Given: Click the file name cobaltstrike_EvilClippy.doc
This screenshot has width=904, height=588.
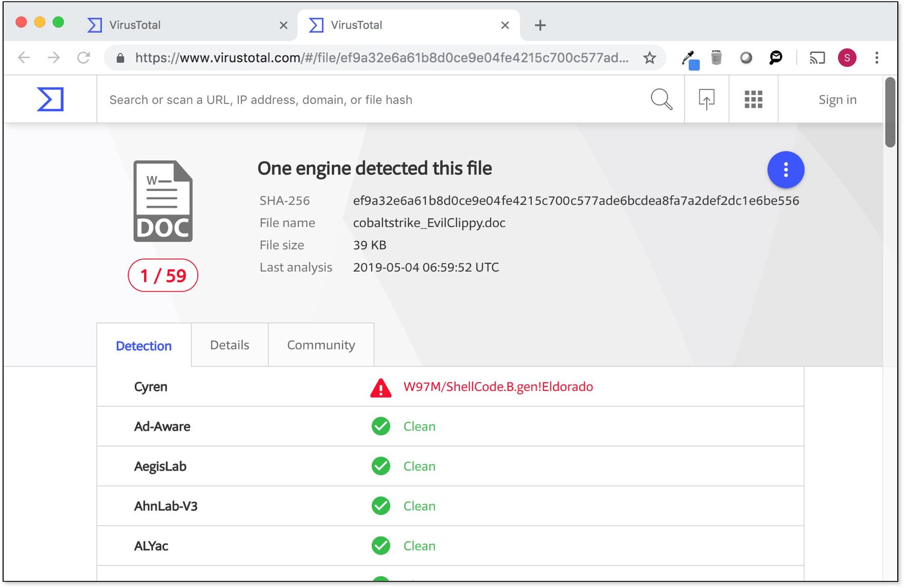Looking at the screenshot, I should click(429, 223).
